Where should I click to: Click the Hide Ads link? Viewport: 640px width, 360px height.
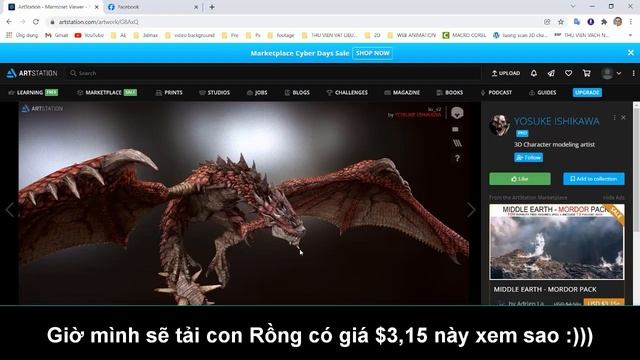coord(613,198)
